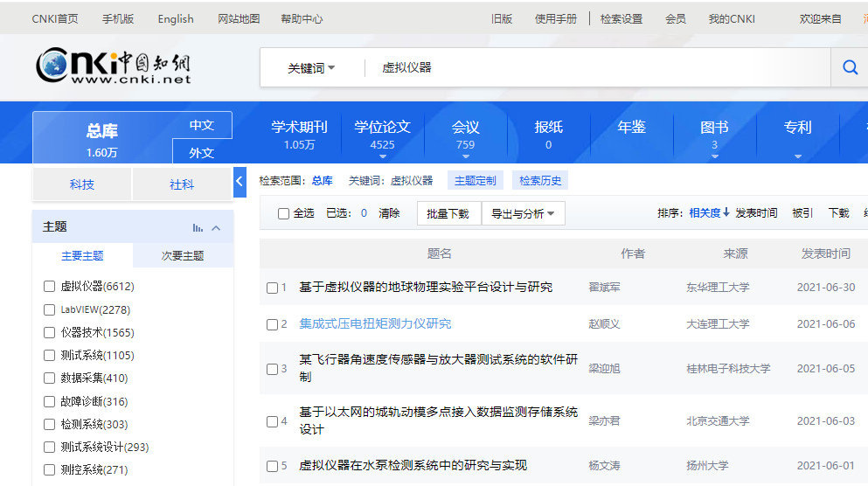Screen dimensions: 868x486
Task: Open the 帮助中心 link
Action: [302, 19]
